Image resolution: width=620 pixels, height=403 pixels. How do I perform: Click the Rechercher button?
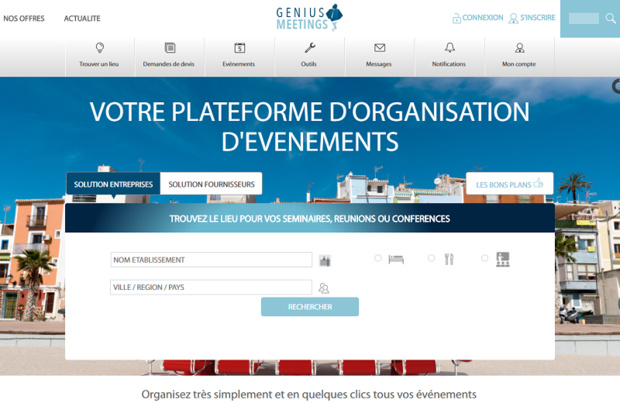(x=310, y=307)
